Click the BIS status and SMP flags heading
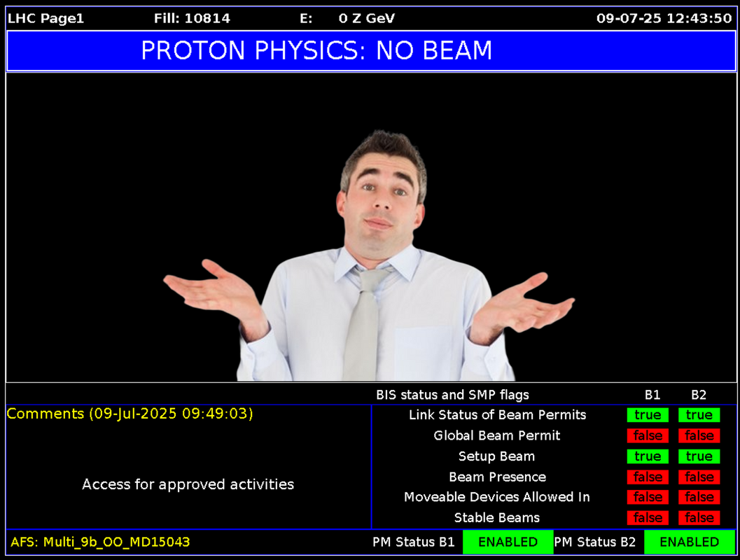This screenshot has height=560, width=740. point(452,395)
